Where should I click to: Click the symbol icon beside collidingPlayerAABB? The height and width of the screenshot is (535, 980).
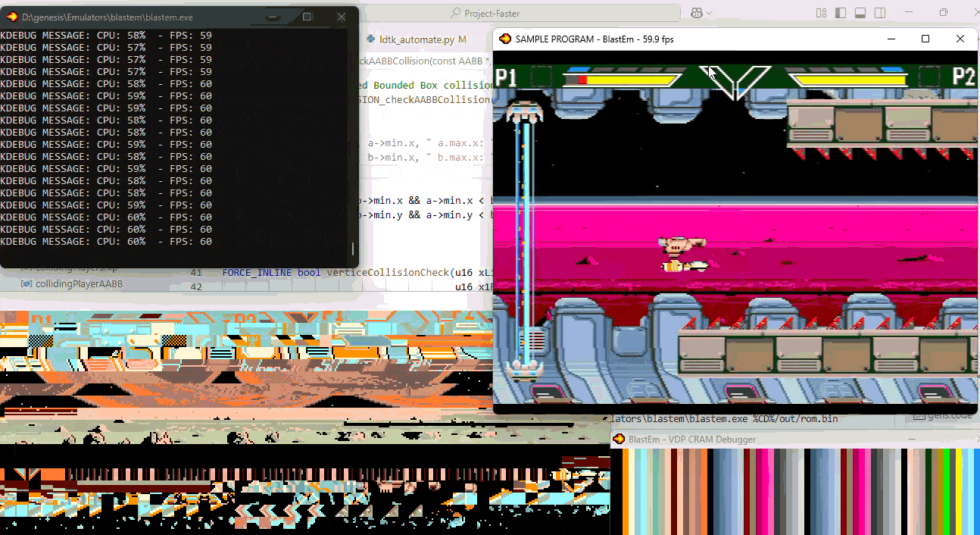click(27, 283)
